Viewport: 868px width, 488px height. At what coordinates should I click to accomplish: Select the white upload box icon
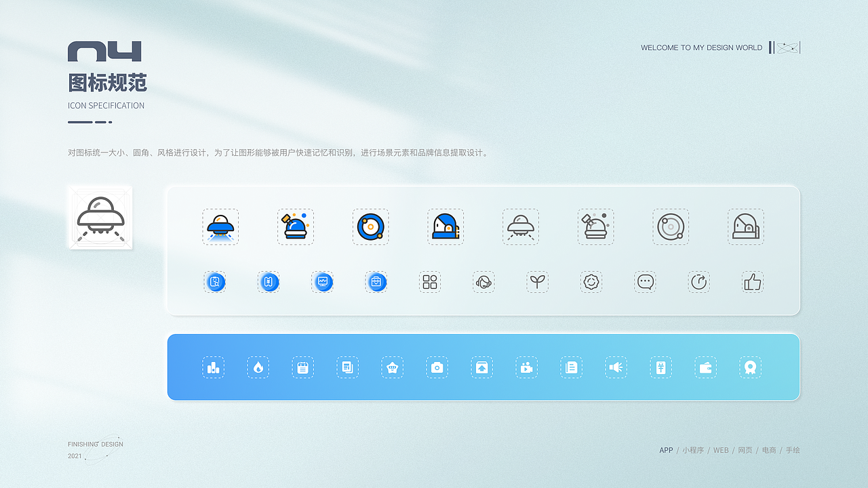[x=482, y=367]
